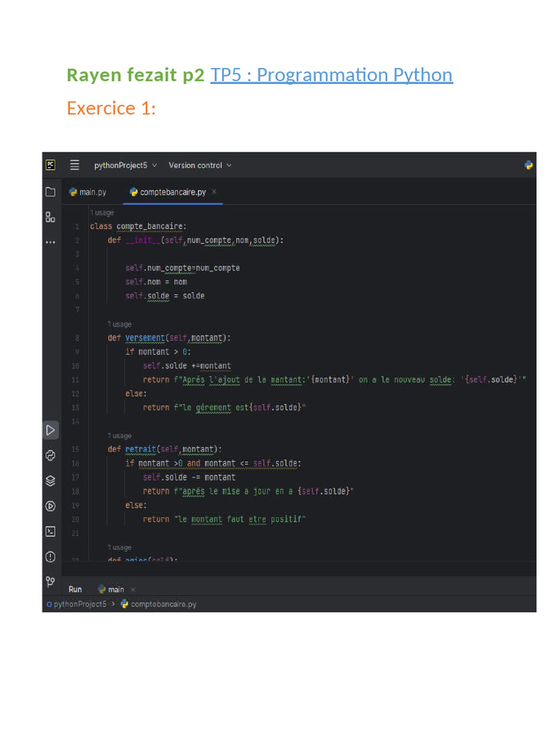Click the Python icon in top-right toolbar
This screenshot has width=560, height=747.
[x=529, y=166]
